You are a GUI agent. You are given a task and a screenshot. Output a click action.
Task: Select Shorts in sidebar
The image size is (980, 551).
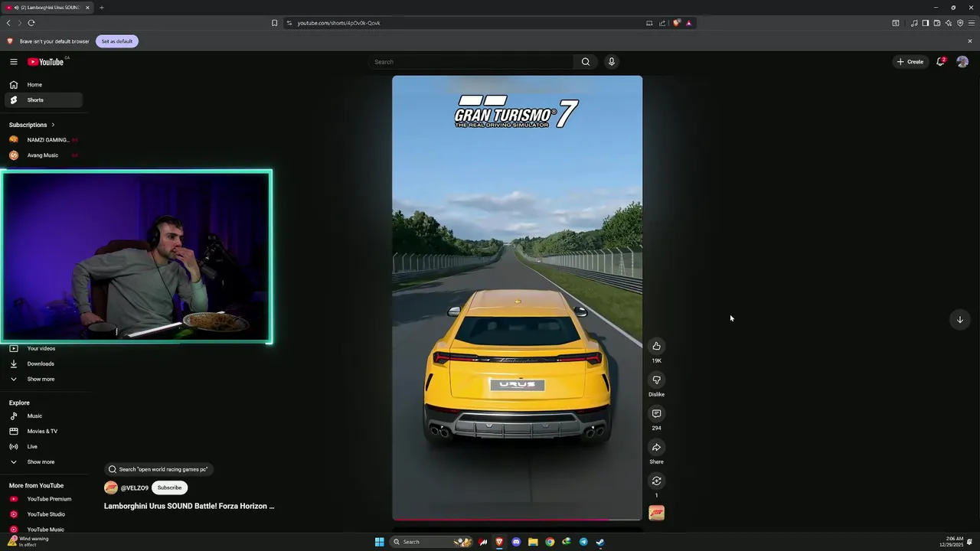[44, 100]
